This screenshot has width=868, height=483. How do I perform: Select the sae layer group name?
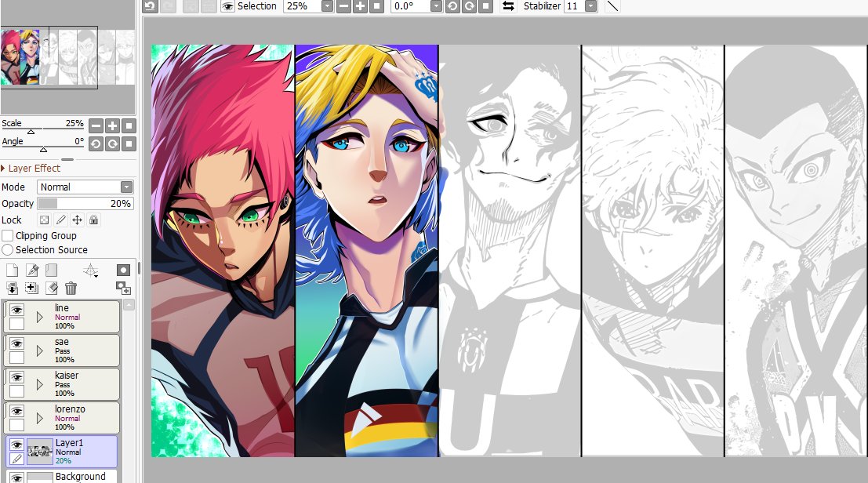coord(62,342)
